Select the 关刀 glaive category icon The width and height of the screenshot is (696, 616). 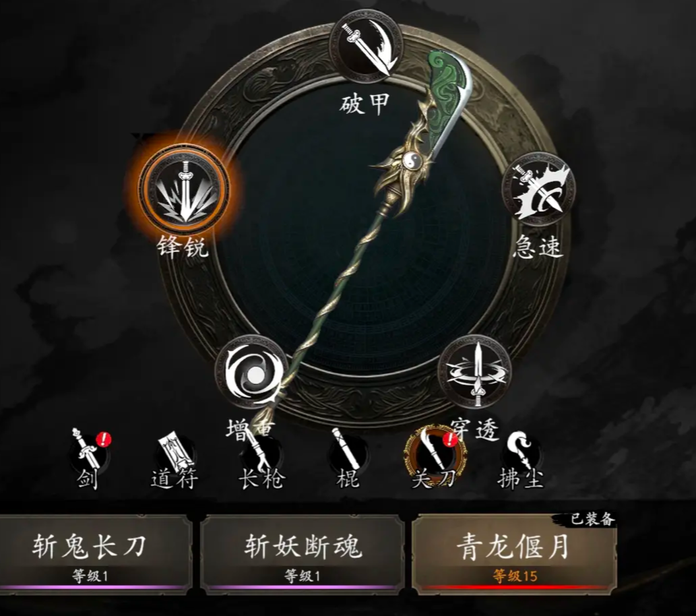434,455
